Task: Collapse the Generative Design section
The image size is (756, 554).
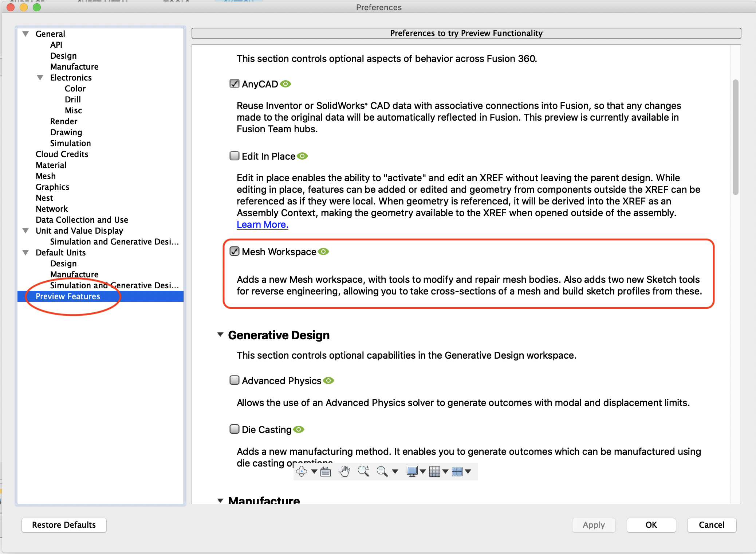Action: tap(220, 335)
